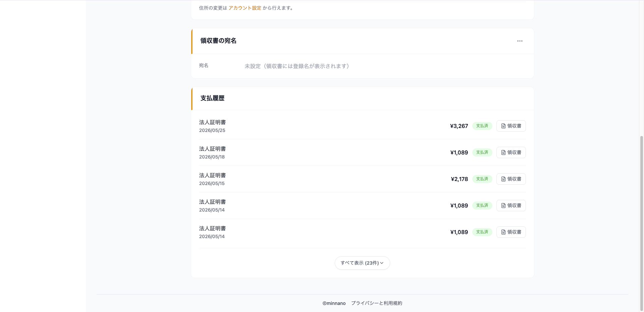
Task: Click the ¥2,178 amount
Action: pos(459,179)
